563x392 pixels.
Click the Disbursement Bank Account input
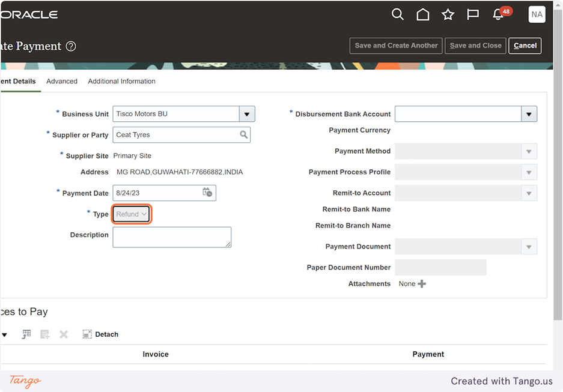pyautogui.click(x=458, y=114)
